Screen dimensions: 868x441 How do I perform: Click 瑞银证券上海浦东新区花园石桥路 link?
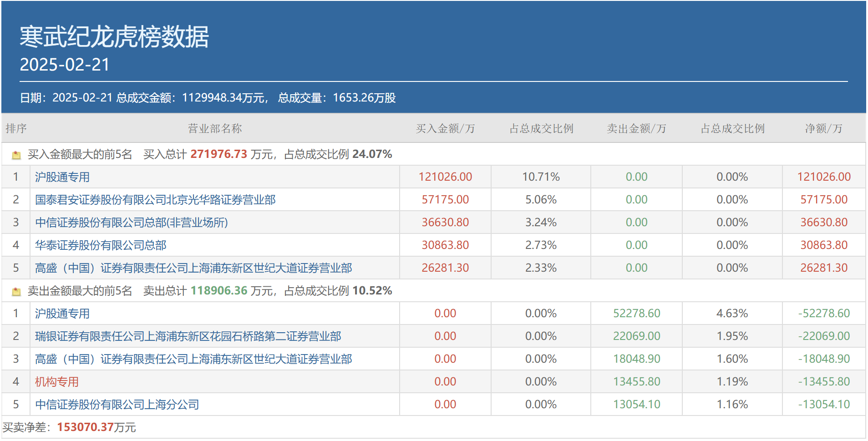click(188, 336)
